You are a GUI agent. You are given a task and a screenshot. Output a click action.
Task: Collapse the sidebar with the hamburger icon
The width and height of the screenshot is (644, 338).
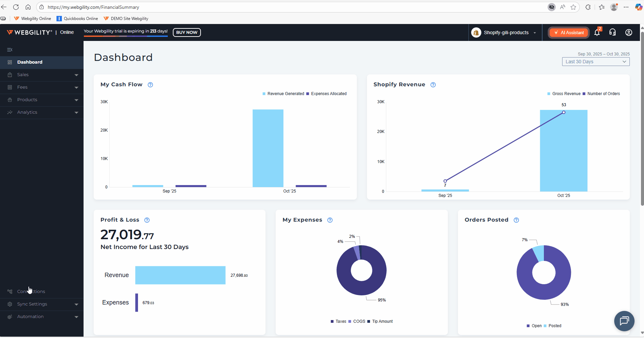click(10, 50)
